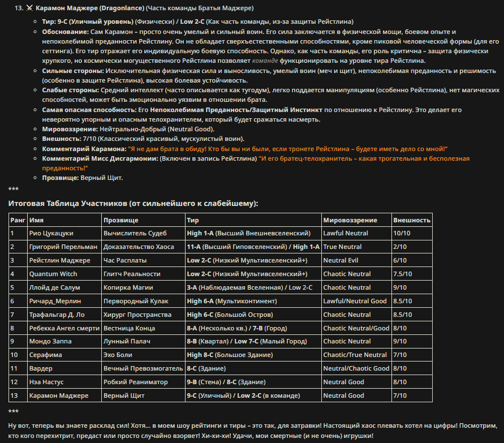This screenshot has height=443, width=504.
Task: Click the 'Quantum Witch' name cell
Action: 64,274
